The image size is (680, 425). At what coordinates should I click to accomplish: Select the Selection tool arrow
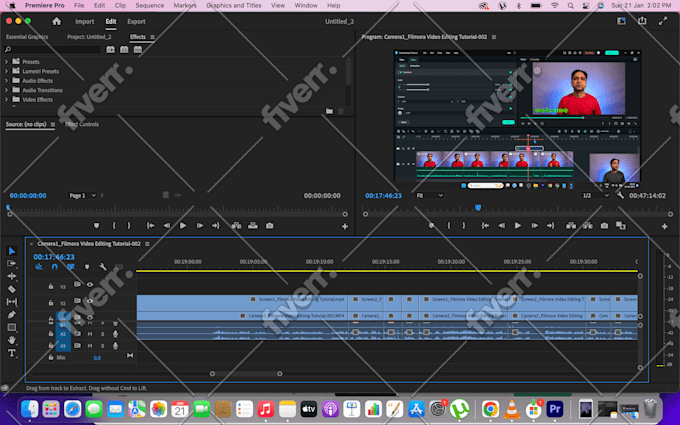(x=12, y=251)
